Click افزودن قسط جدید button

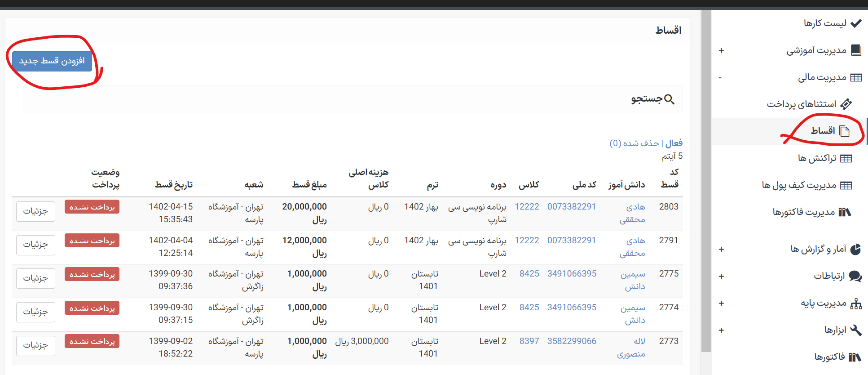52,61
